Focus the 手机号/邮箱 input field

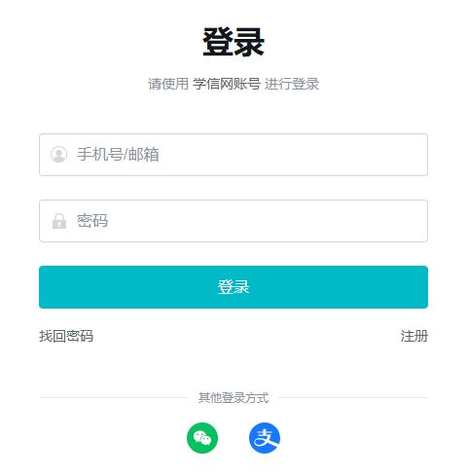point(234,155)
